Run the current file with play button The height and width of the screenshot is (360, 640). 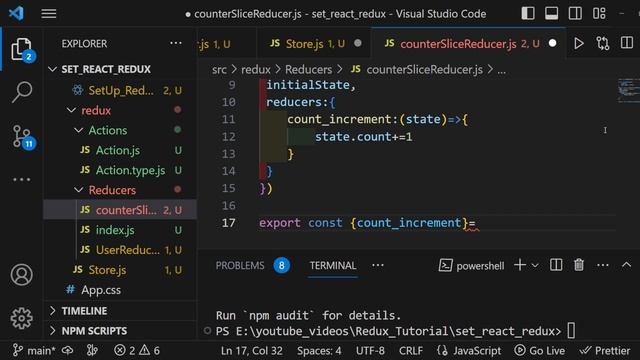(578, 43)
